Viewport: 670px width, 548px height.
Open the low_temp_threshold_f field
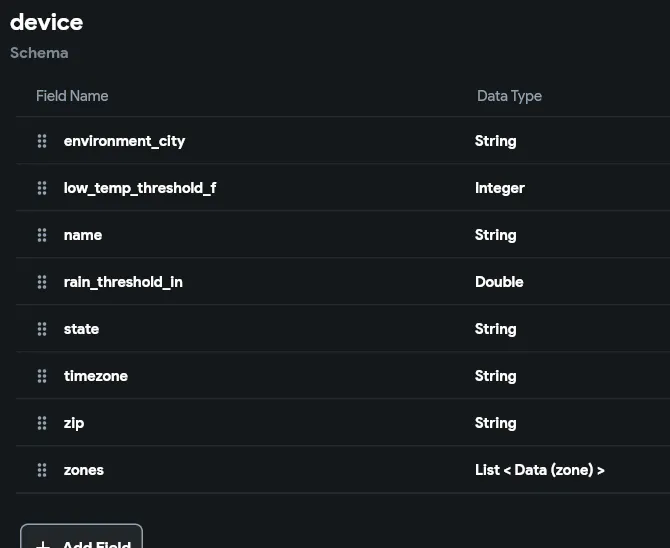tap(140, 188)
